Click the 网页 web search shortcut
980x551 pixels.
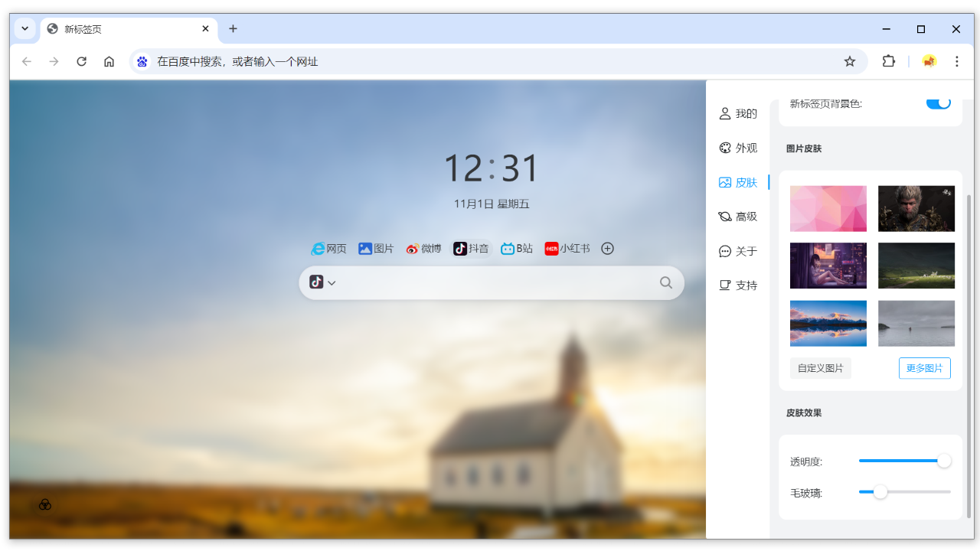point(328,248)
